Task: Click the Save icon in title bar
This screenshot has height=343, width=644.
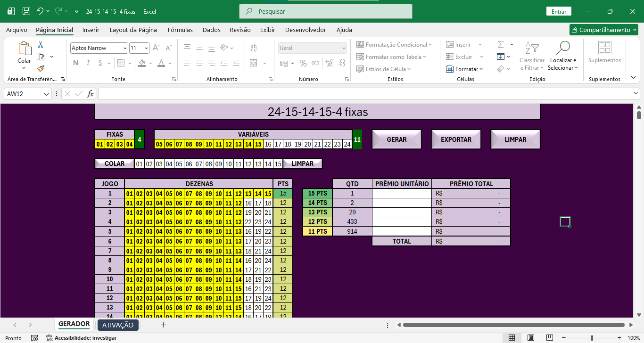Action: click(x=26, y=11)
